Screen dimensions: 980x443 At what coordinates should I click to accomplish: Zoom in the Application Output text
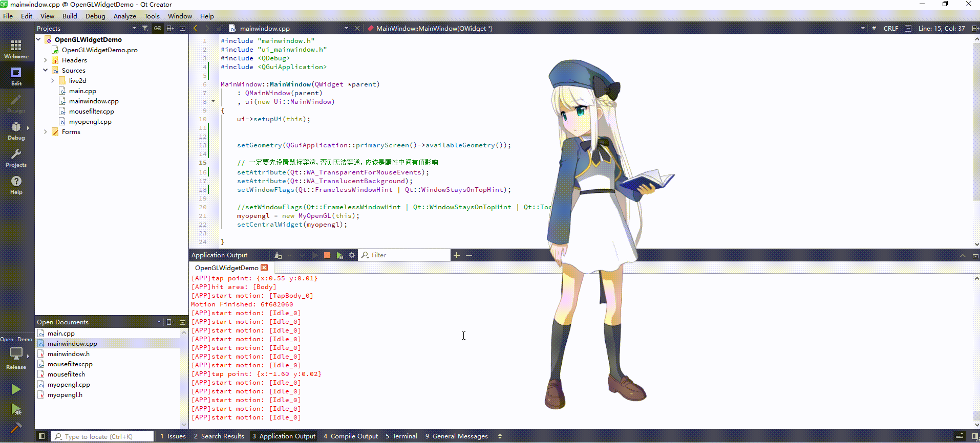coord(457,255)
